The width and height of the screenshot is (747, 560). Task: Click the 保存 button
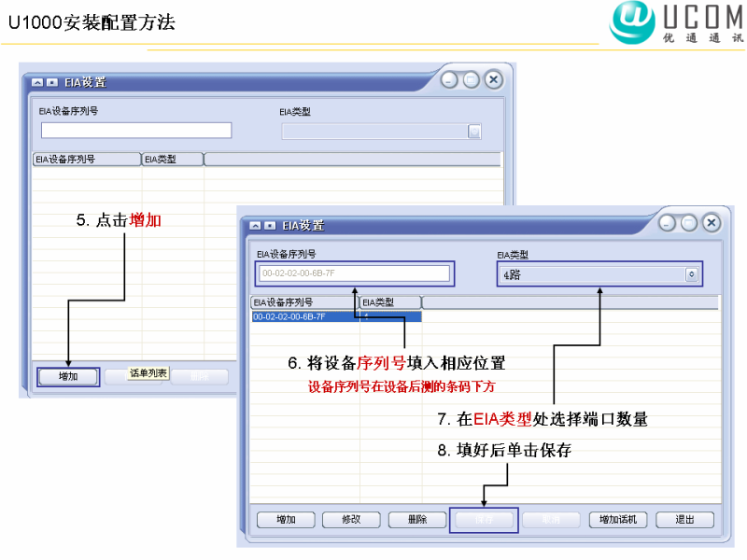[483, 520]
